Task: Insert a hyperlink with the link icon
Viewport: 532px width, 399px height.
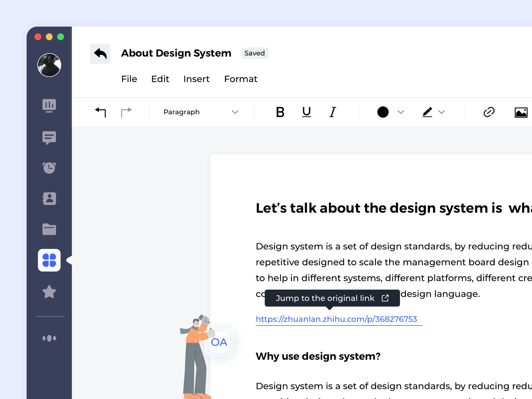Action: click(489, 112)
